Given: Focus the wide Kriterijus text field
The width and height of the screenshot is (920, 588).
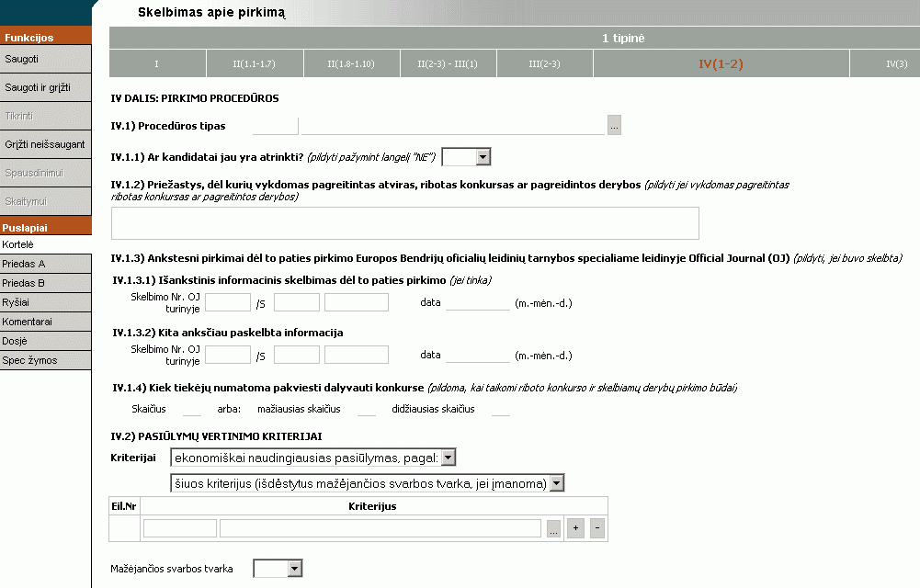Looking at the screenshot, I should [x=380, y=528].
